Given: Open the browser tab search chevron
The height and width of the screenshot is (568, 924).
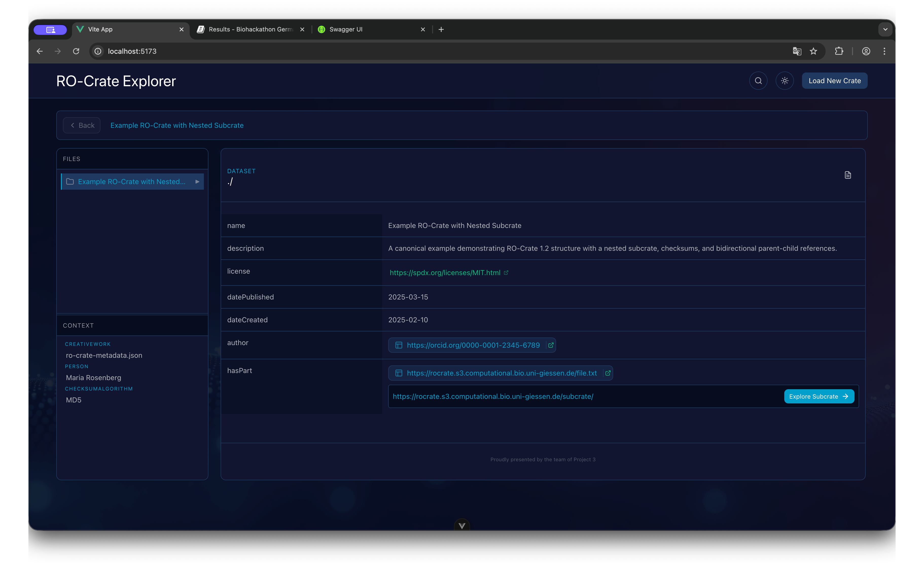Looking at the screenshot, I should 885,29.
